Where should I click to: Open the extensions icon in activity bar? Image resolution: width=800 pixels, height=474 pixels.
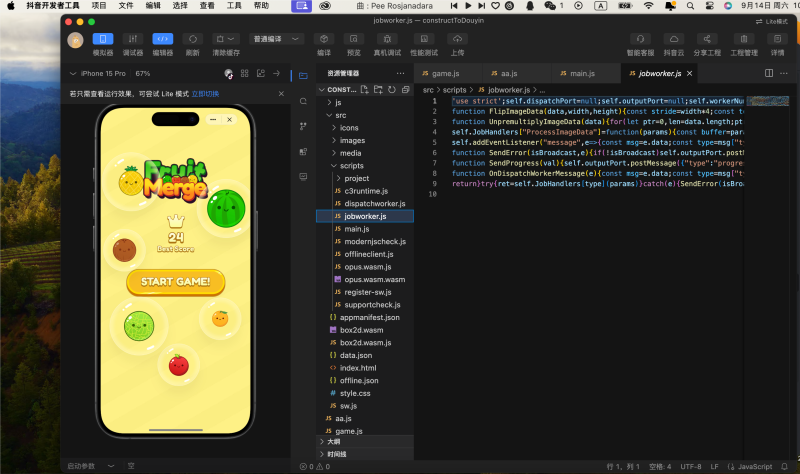(x=304, y=152)
